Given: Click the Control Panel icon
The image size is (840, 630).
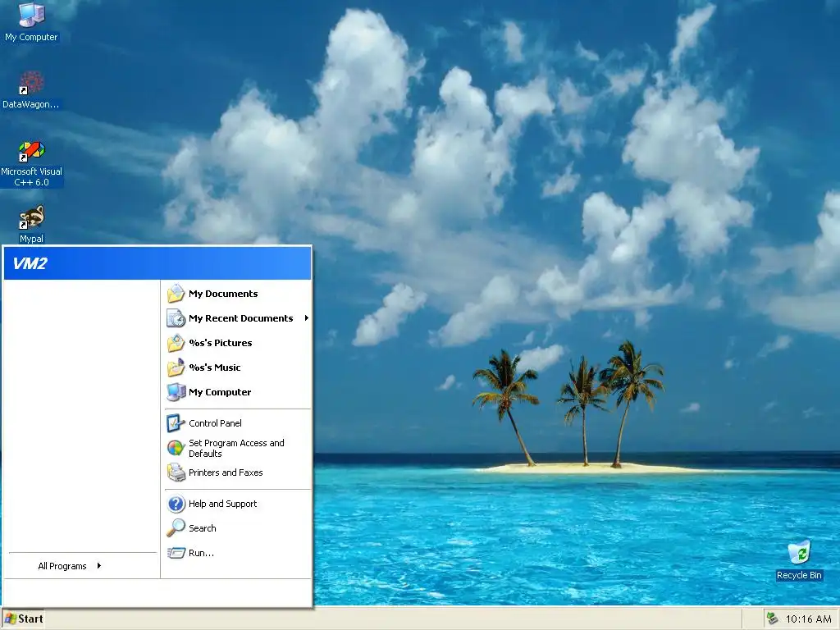Looking at the screenshot, I should [x=176, y=423].
